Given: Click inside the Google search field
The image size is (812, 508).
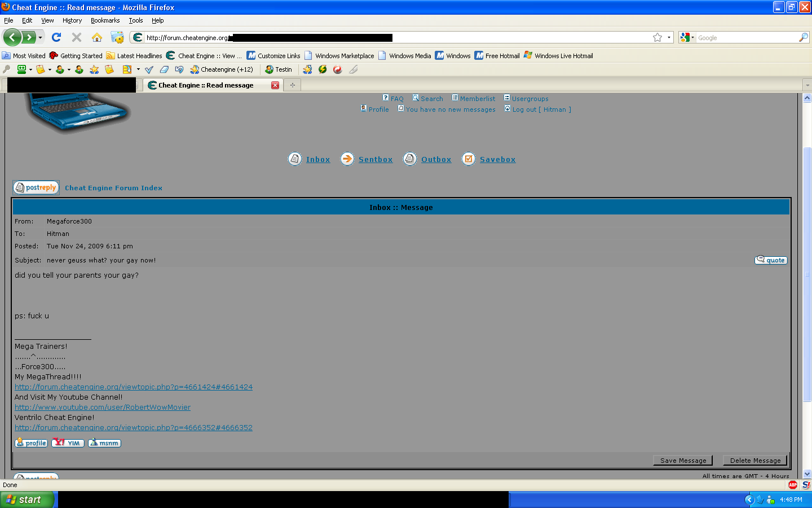Looking at the screenshot, I should tap(744, 38).
